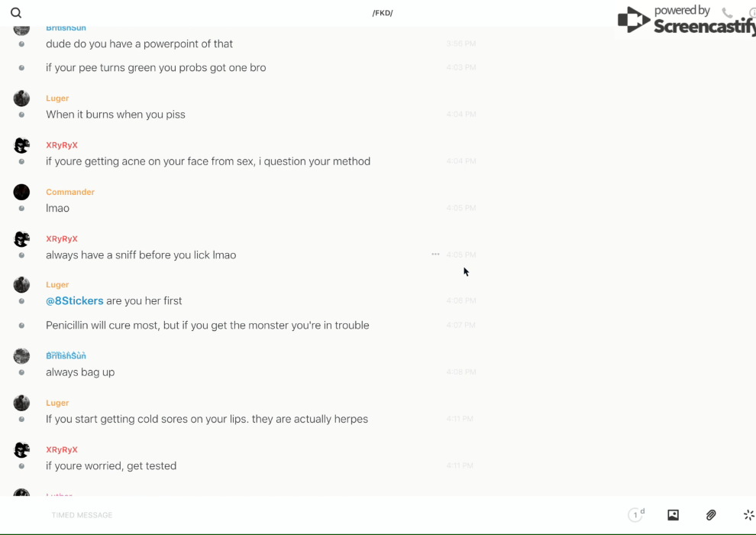Click the image upload icon
The width and height of the screenshot is (756, 535).
tap(673, 515)
